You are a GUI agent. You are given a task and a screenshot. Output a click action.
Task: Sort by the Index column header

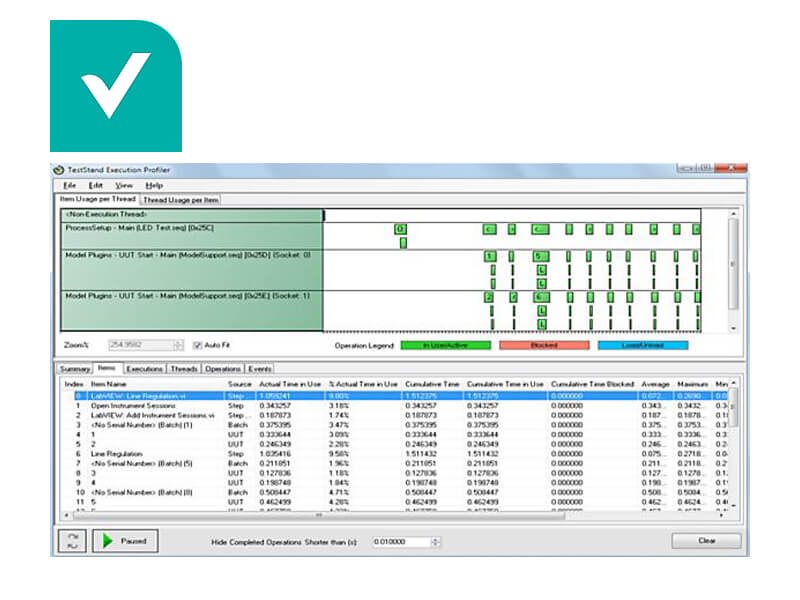pyautogui.click(x=74, y=384)
